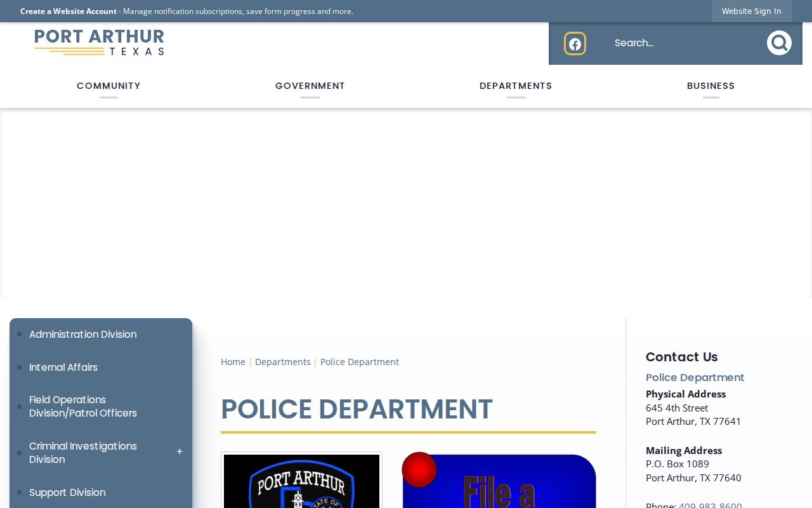Call the 409-983-8600 phone link
812x508 pixels.
coord(710,505)
